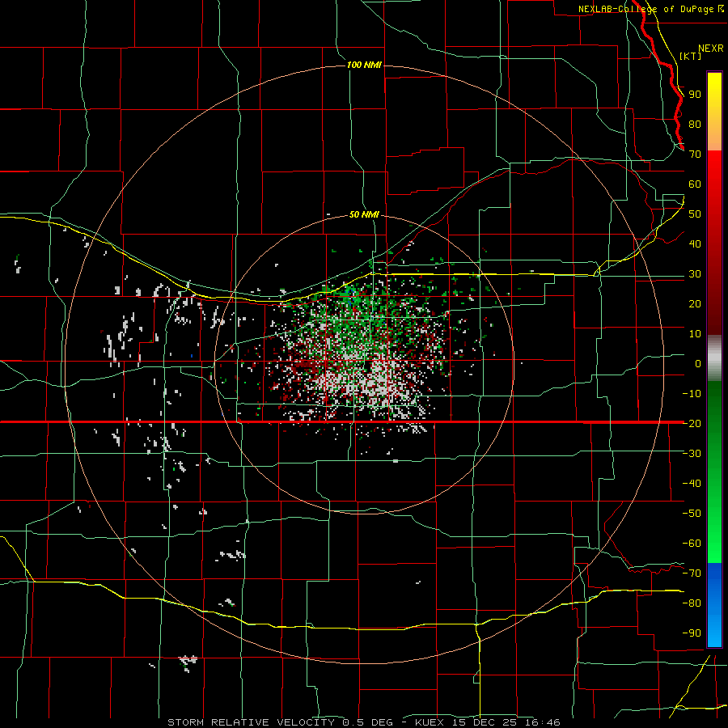728x728 pixels.
Task: Click the -30 scale value
Action: pyautogui.click(x=692, y=454)
